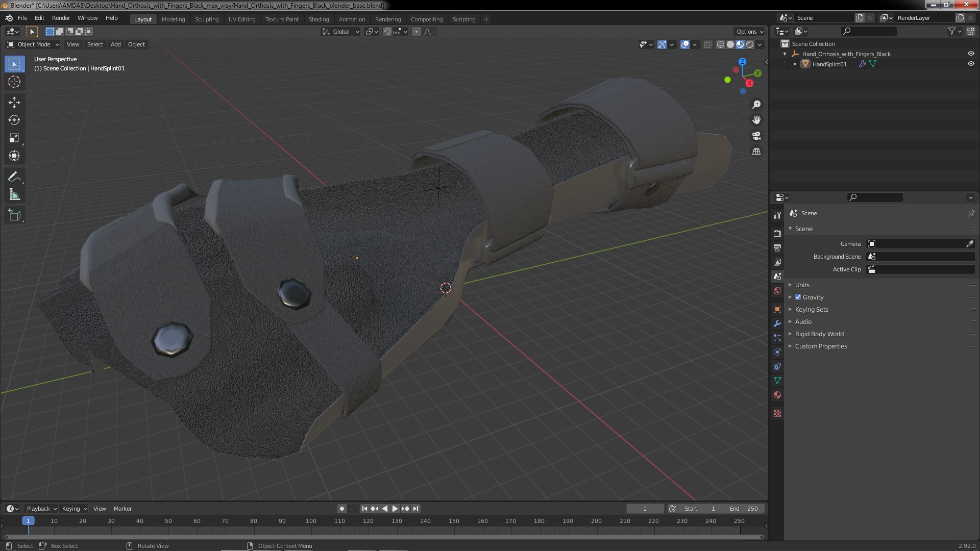Screen dimensions: 980x551
Task: Open the Modifier properties wrench tab
Action: pos(777,323)
